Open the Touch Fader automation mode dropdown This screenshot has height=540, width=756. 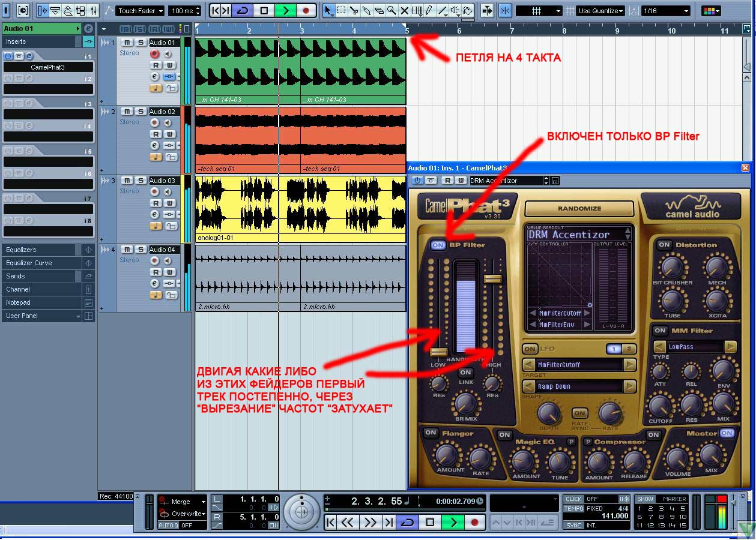[139, 11]
